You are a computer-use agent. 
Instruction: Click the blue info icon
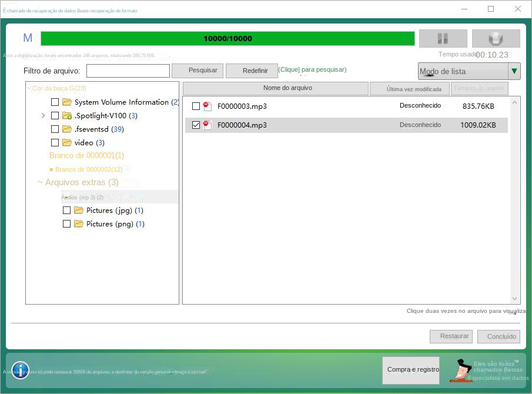pos(20,370)
